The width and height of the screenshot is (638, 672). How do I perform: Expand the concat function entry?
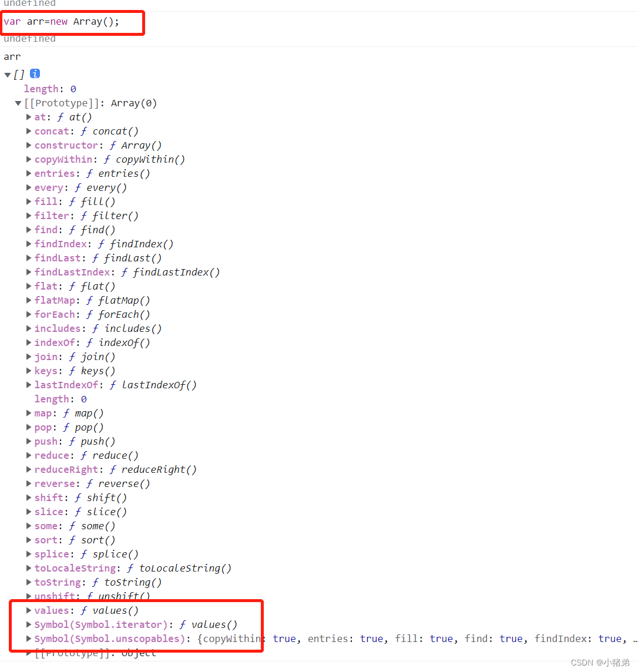coord(28,131)
